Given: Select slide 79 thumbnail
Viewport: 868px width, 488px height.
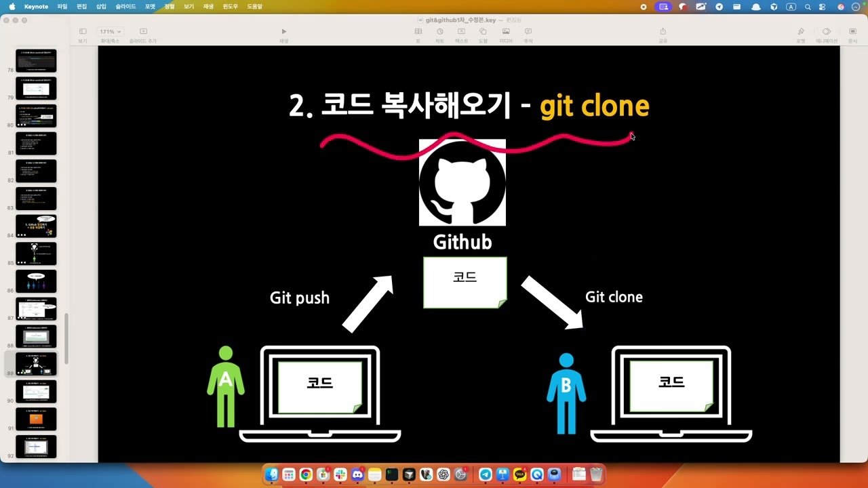Looking at the screenshot, I should tap(36, 88).
